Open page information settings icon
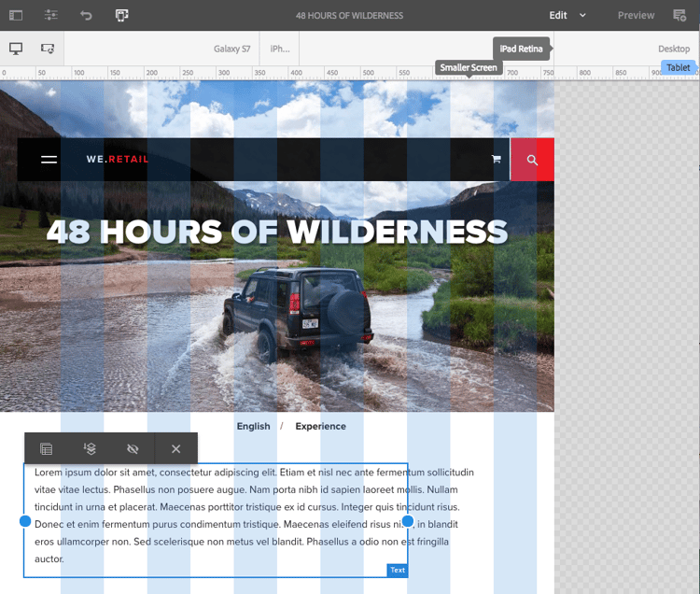The height and width of the screenshot is (594, 700). 51,15
